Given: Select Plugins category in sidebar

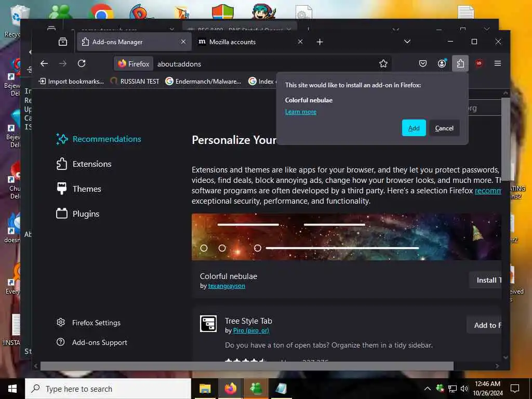Looking at the screenshot, I should [x=78, y=214].
